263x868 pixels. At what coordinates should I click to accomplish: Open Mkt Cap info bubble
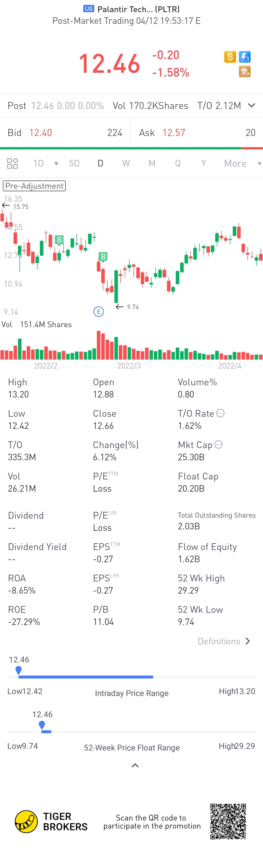coord(218,444)
